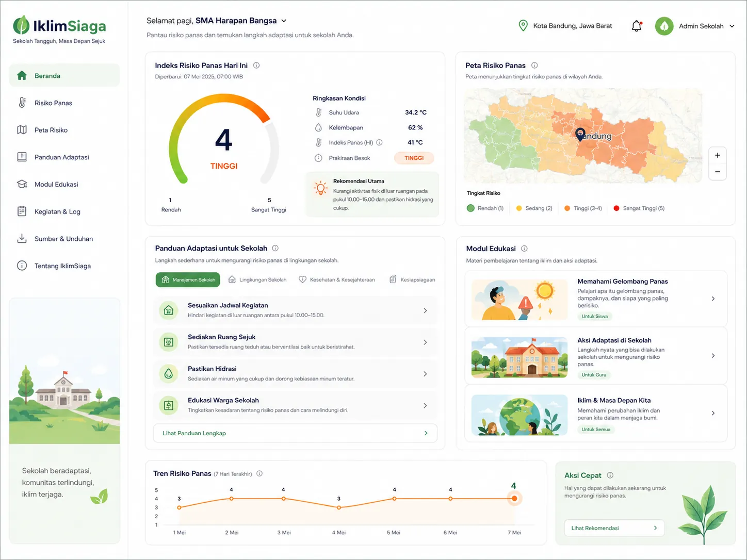This screenshot has height=560, width=747.
Task: Click the red Sangat Tinggi (5) legend swatch
Action: 616,208
